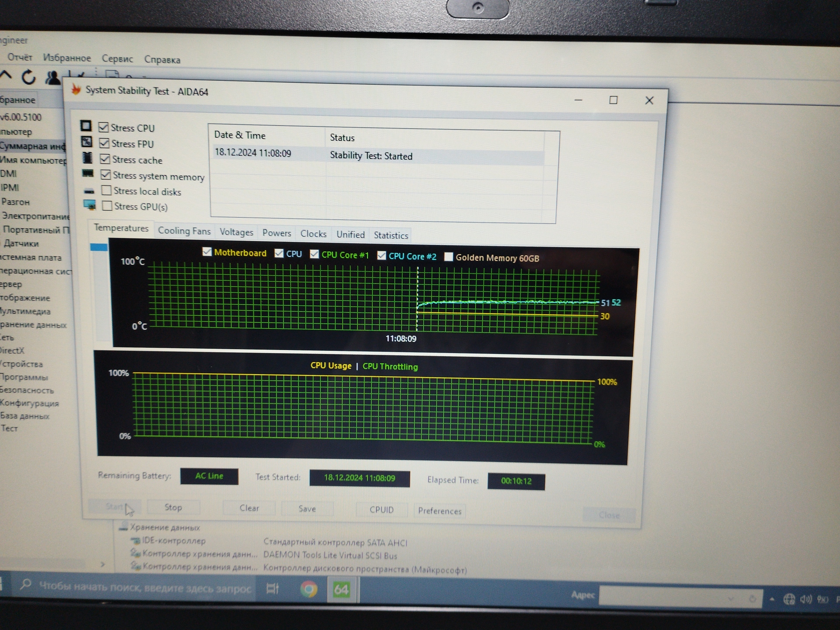
Task: Open Системная плата category
Action: click(31, 257)
